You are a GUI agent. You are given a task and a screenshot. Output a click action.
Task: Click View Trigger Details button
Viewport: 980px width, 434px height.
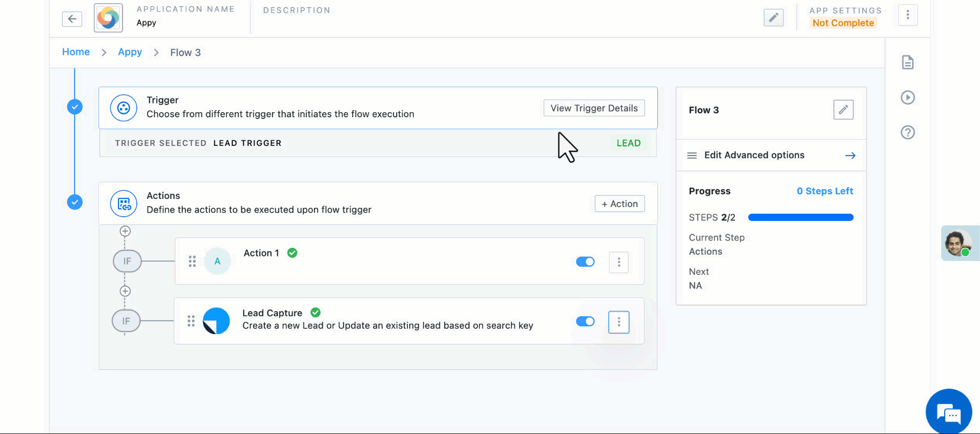[x=594, y=108]
